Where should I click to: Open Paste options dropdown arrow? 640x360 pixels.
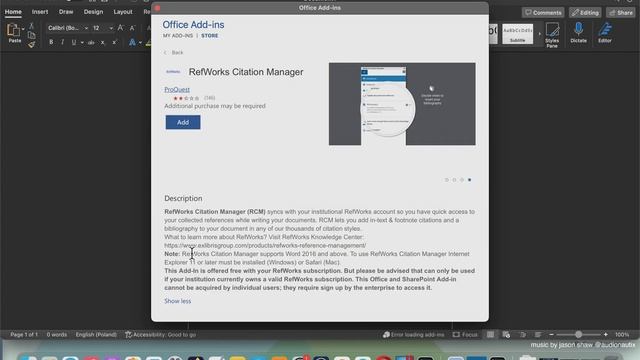pos(23,29)
